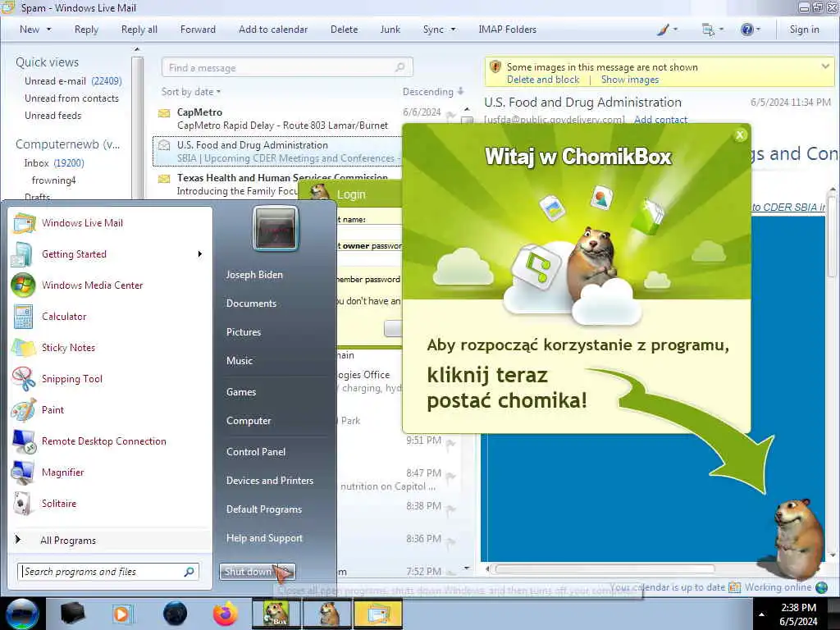The width and height of the screenshot is (840, 630).
Task: Select Unread e-mail quick view
Action: pyautogui.click(x=73, y=81)
